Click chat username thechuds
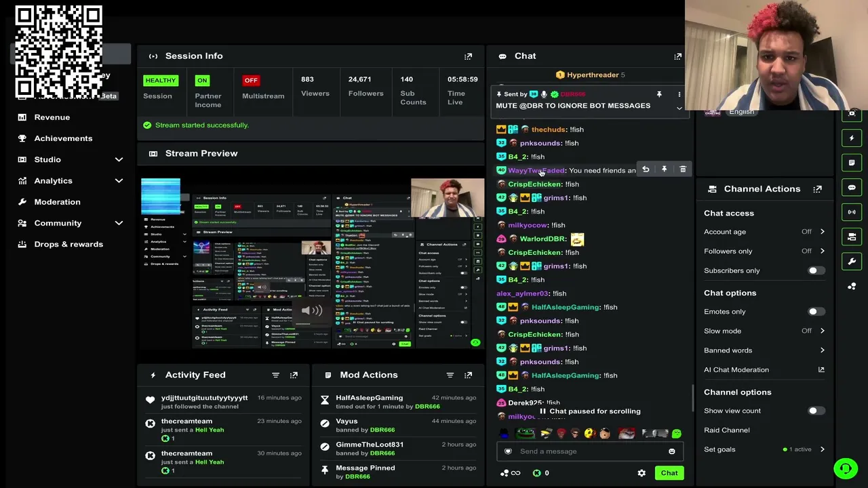The image size is (868, 488). pos(548,129)
